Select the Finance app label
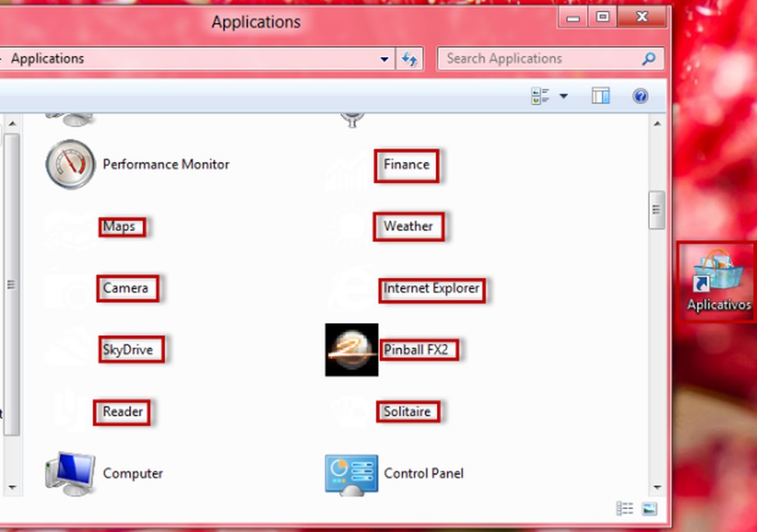The image size is (757, 532). point(406,165)
